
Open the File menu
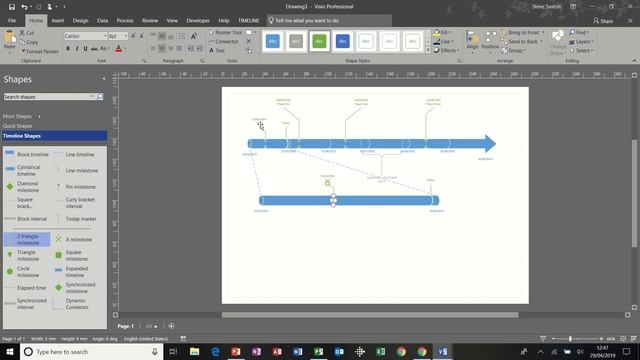[x=12, y=20]
